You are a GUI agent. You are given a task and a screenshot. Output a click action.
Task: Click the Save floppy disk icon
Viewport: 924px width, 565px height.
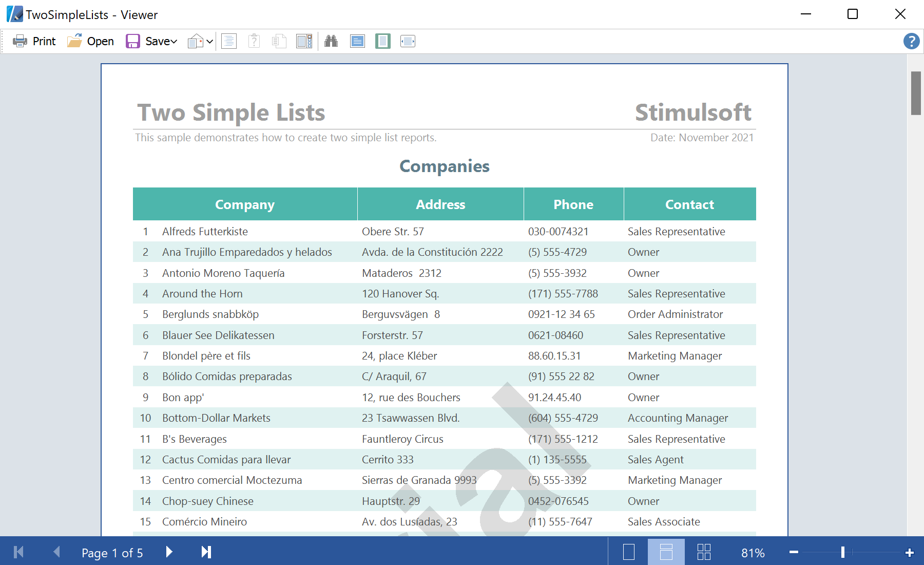(x=133, y=41)
